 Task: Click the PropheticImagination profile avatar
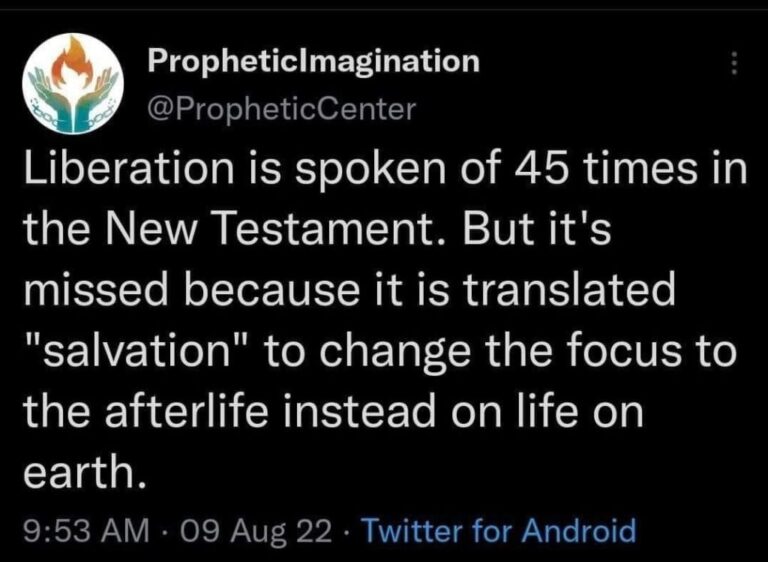[x=71, y=82]
